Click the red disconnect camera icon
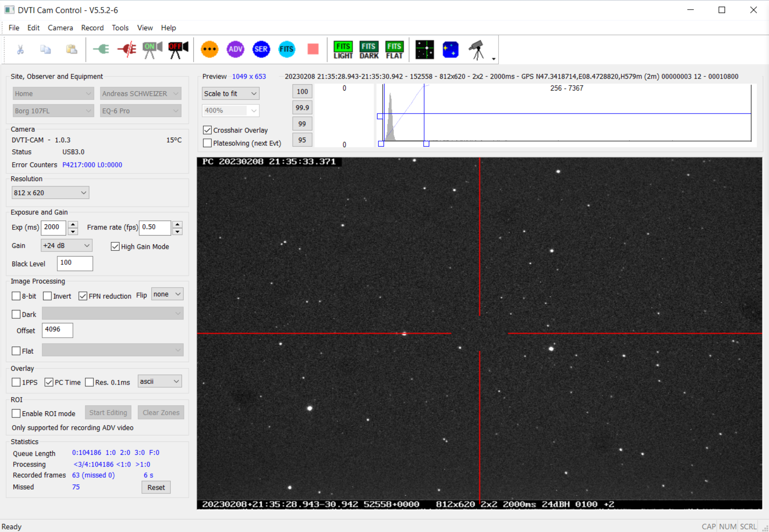This screenshot has height=532, width=769. (x=127, y=49)
